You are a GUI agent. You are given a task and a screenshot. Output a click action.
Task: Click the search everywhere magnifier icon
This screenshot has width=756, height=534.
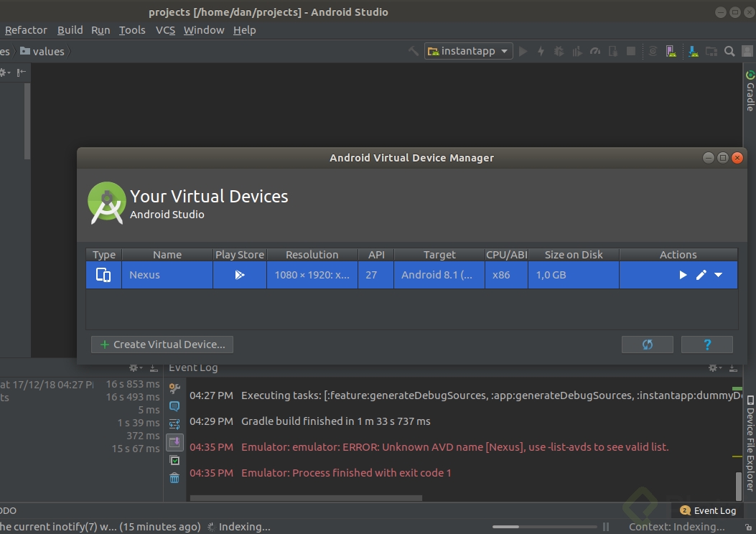pos(729,51)
